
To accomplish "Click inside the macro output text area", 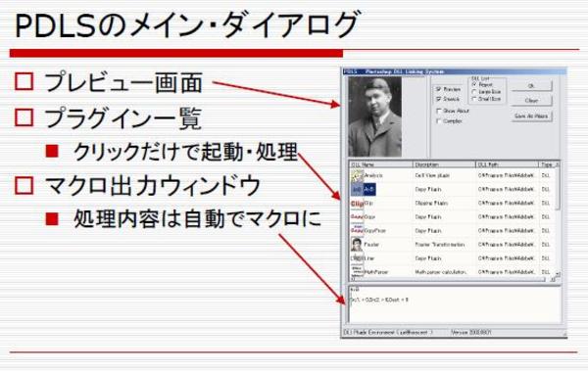I will (x=455, y=305).
